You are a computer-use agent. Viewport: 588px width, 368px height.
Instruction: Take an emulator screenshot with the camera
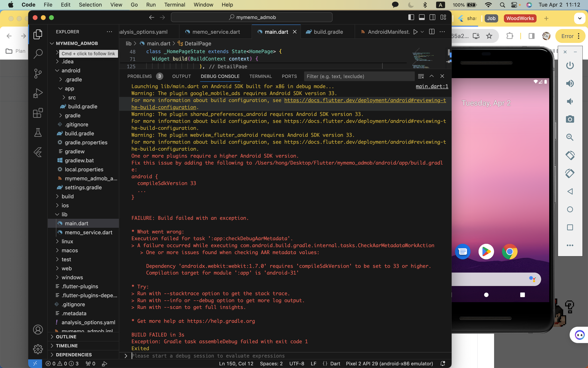[x=570, y=119]
